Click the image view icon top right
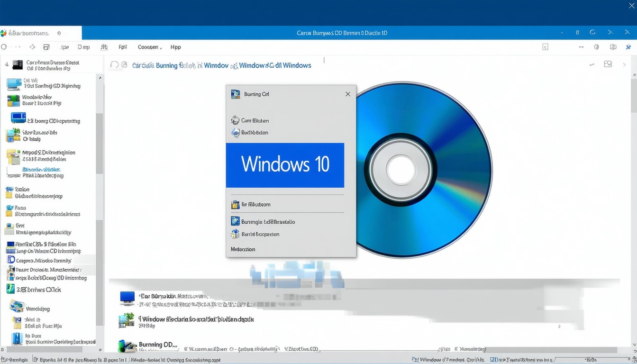This screenshot has height=364, width=637. point(608,64)
